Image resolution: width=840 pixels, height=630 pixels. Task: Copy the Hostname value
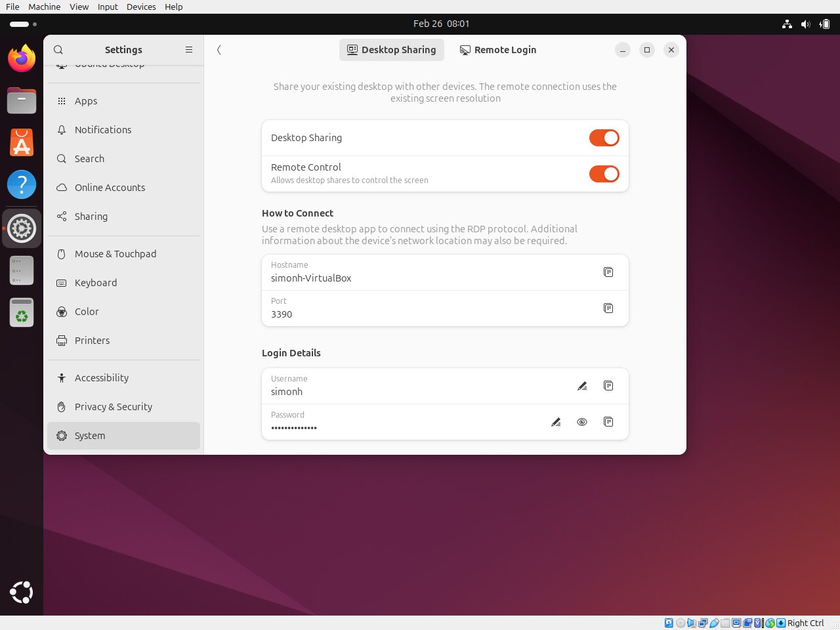tap(608, 272)
